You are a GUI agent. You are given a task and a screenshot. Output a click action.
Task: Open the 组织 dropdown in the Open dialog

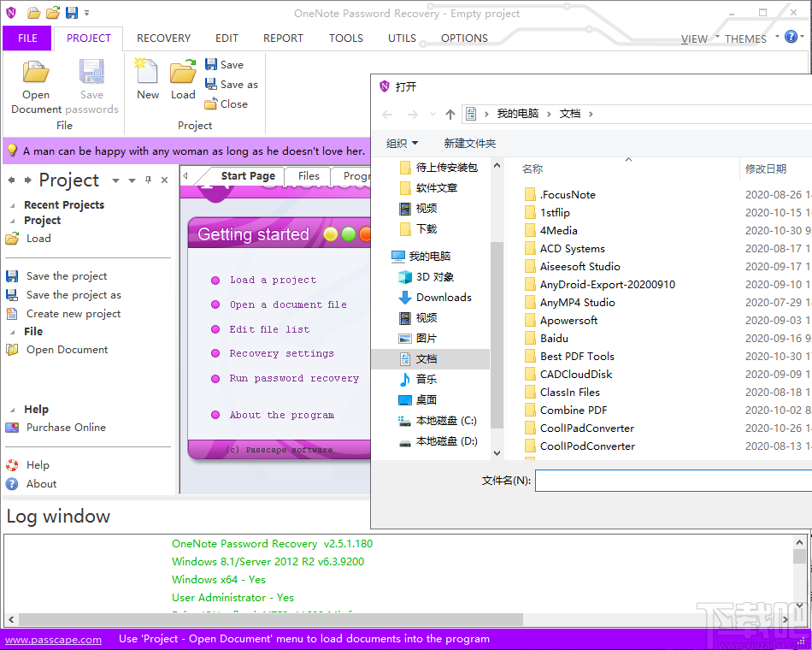coord(402,143)
